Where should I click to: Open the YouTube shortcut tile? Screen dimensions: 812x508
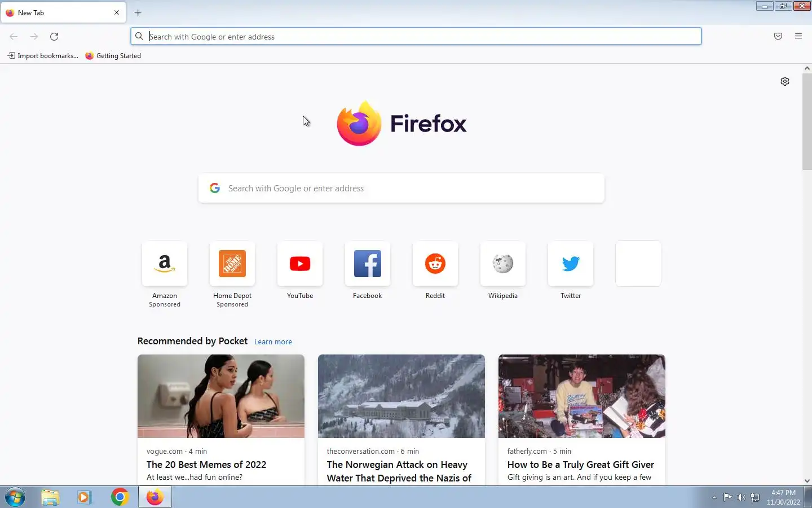[300, 264]
